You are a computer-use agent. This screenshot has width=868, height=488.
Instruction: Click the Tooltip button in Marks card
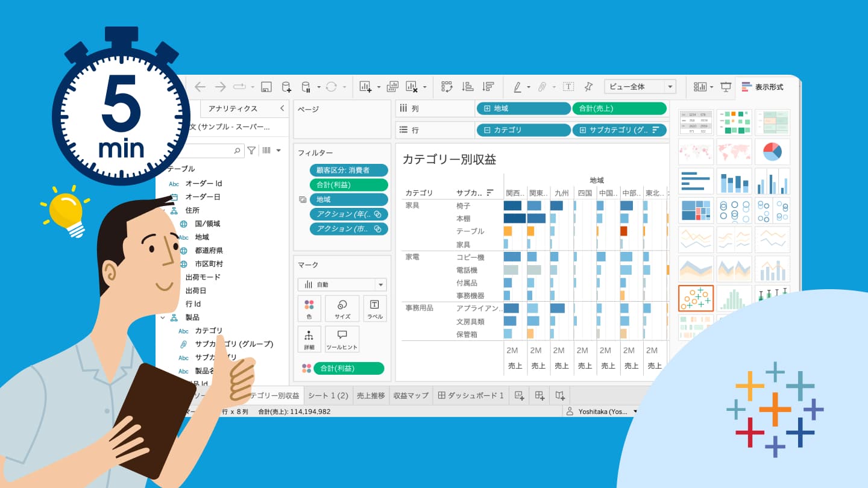click(342, 339)
